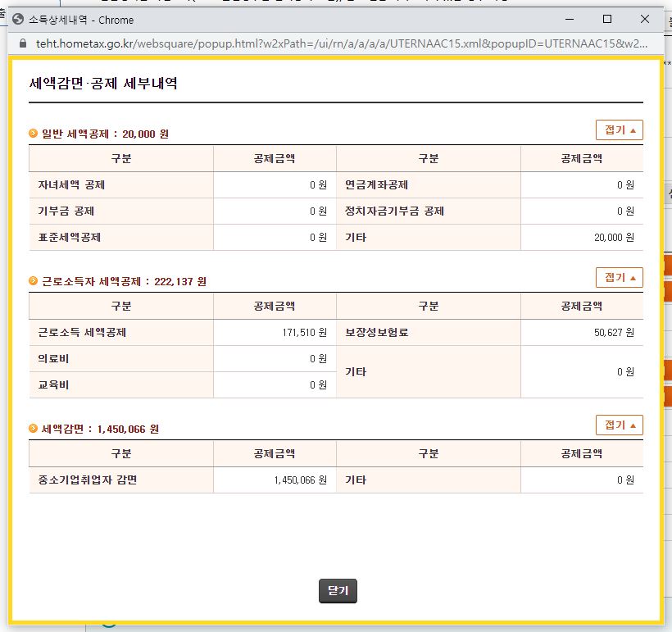The width and height of the screenshot is (672, 632).
Task: Collapse the 근로소득자 세액공제 section with 접기
Action: (619, 278)
